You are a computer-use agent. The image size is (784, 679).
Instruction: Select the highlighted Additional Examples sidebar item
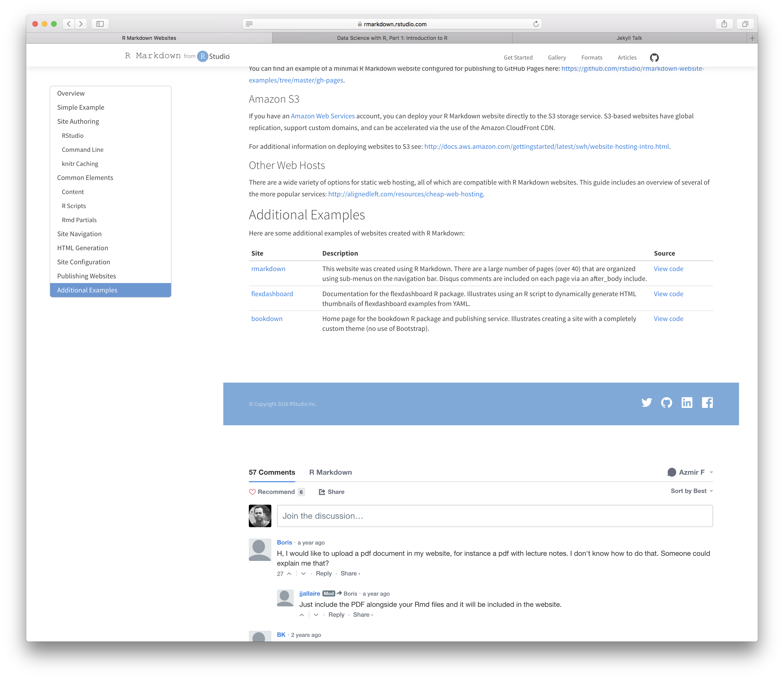click(x=110, y=290)
